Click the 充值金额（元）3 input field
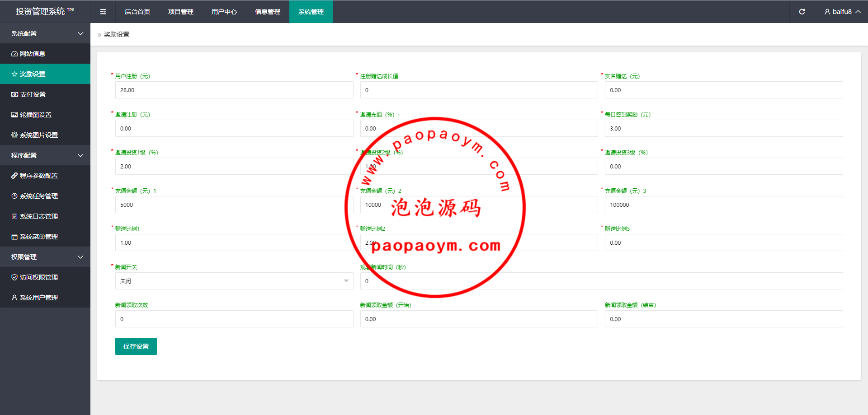 point(724,205)
